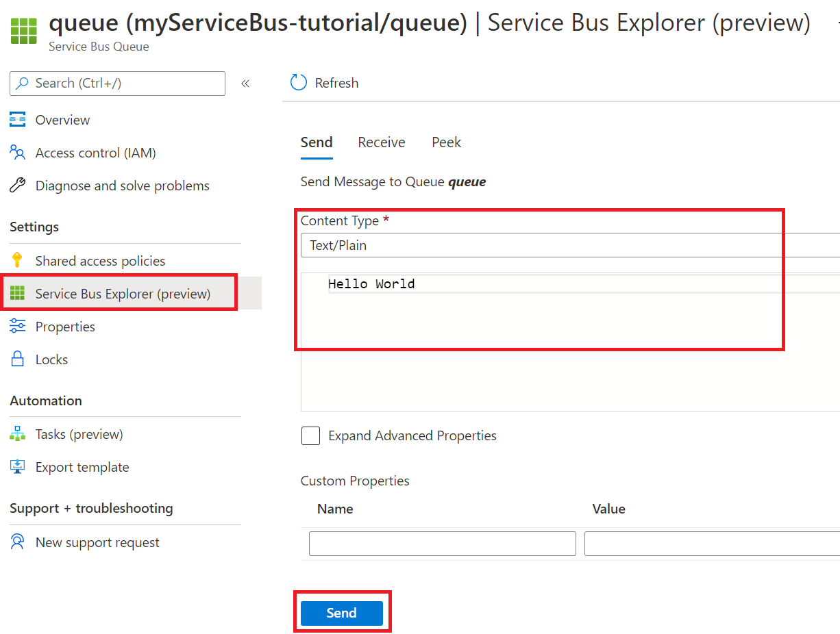Viewport: 840px width, 634px height.
Task: Create a New support request
Action: (x=97, y=542)
